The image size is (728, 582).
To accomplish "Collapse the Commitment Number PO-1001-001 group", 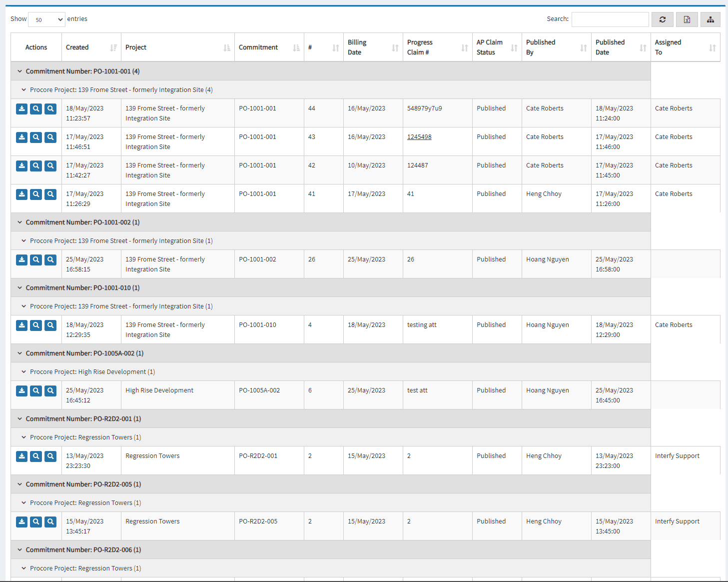I will [20, 71].
